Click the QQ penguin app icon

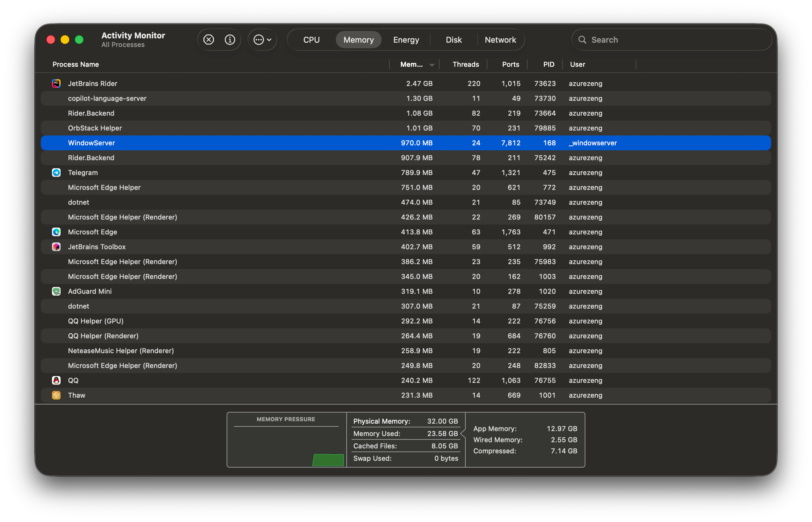click(x=56, y=380)
